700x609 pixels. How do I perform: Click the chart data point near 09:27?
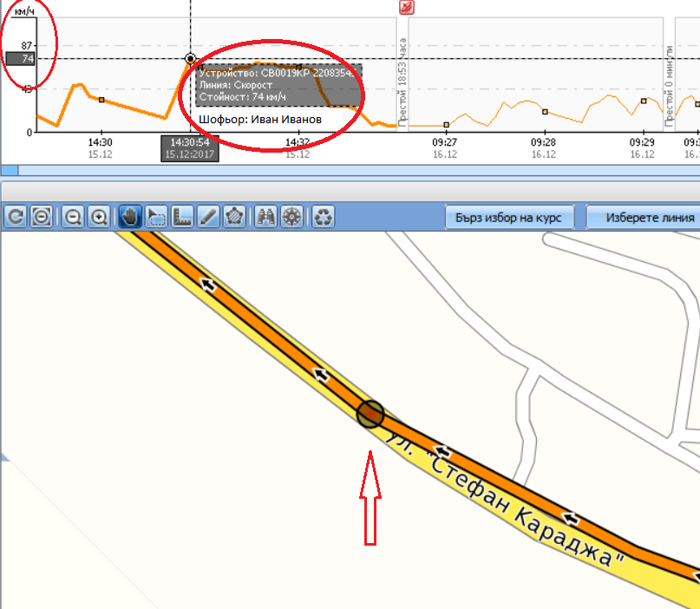[446, 125]
